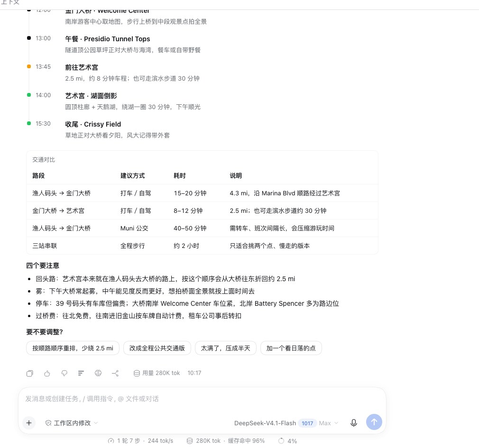This screenshot has height=448, width=479.
Task: Click the 全程步行 table cell
Action: tap(133, 246)
